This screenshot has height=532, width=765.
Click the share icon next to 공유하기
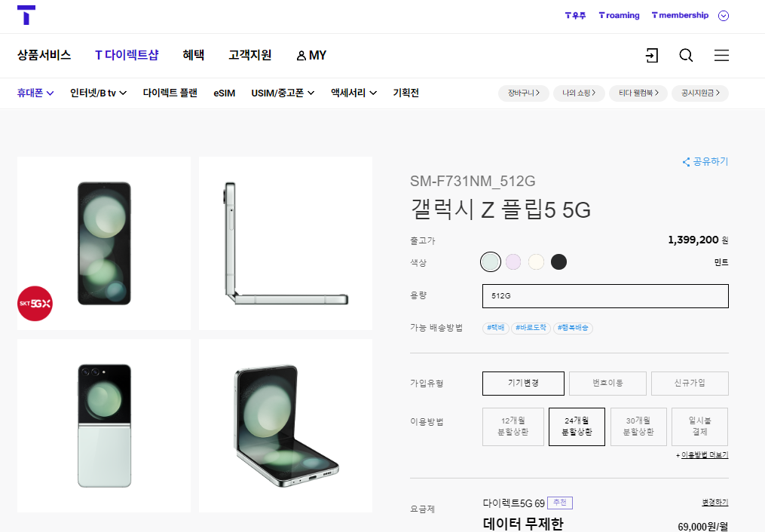click(686, 162)
